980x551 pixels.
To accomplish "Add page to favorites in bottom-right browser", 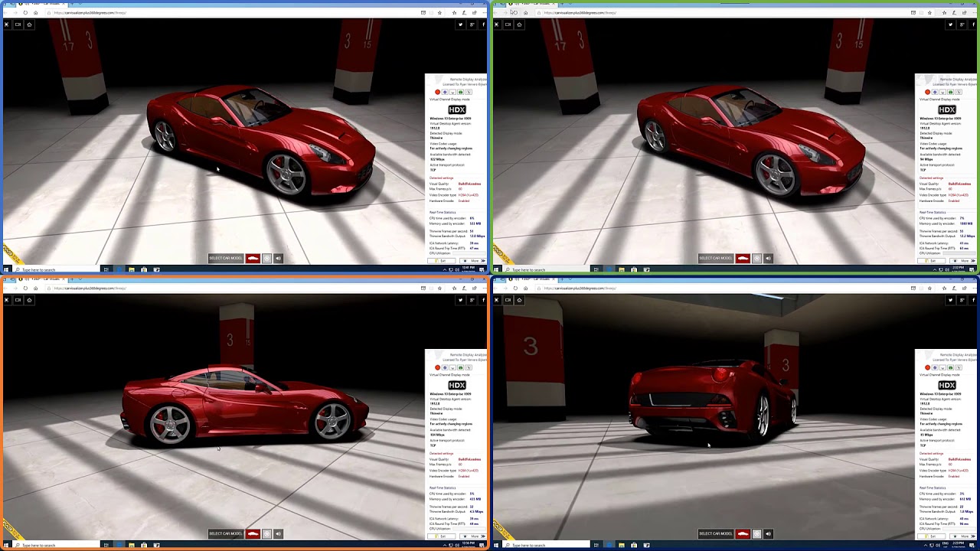I will 929,288.
